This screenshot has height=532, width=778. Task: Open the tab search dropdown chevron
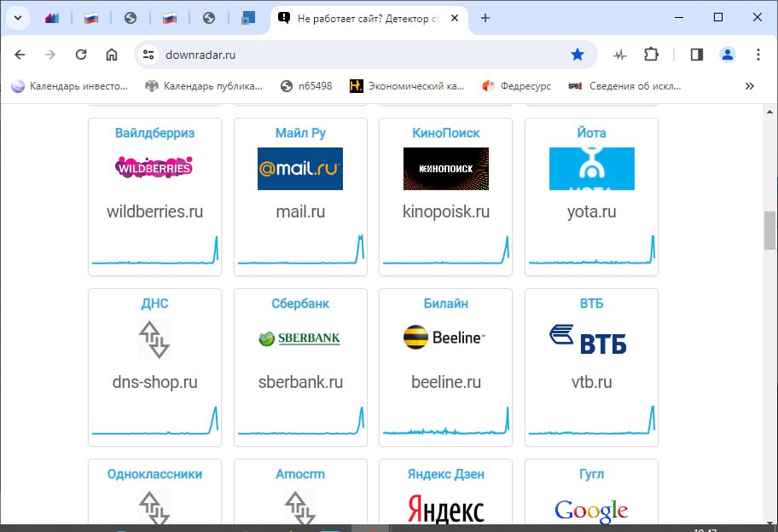tap(17, 18)
